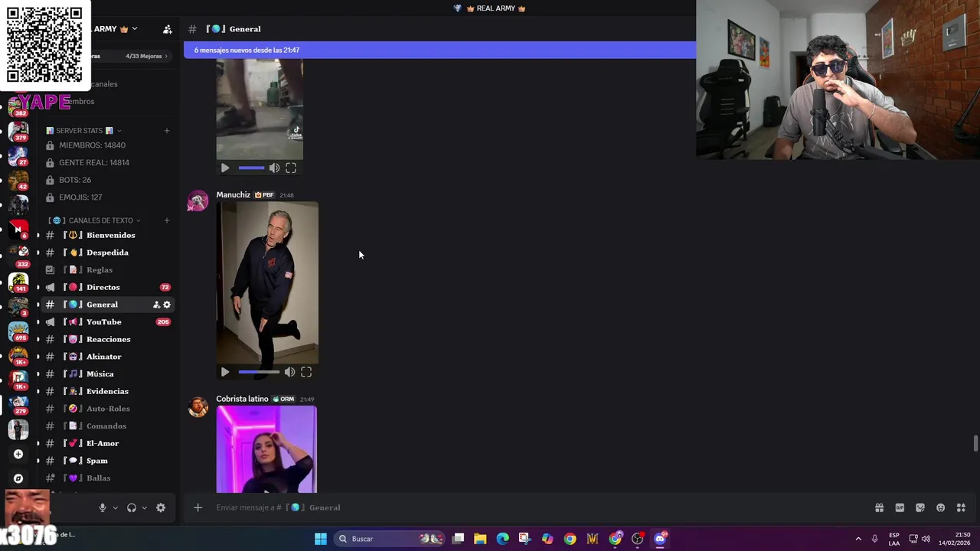
Task: Open Manuchiz video in fullscreen
Action: pos(306,372)
